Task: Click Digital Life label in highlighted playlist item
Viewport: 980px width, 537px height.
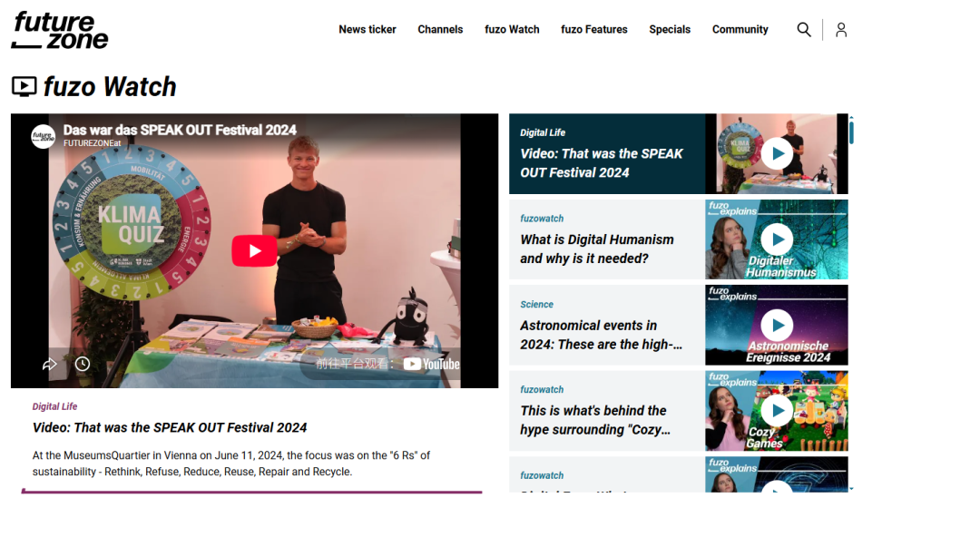Action: click(543, 132)
